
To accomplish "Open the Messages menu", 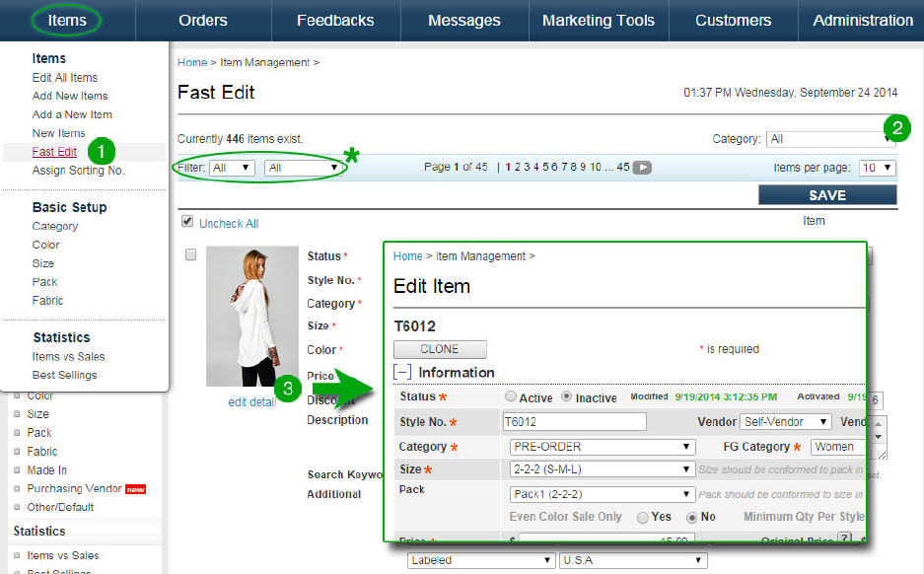I will pos(464,21).
